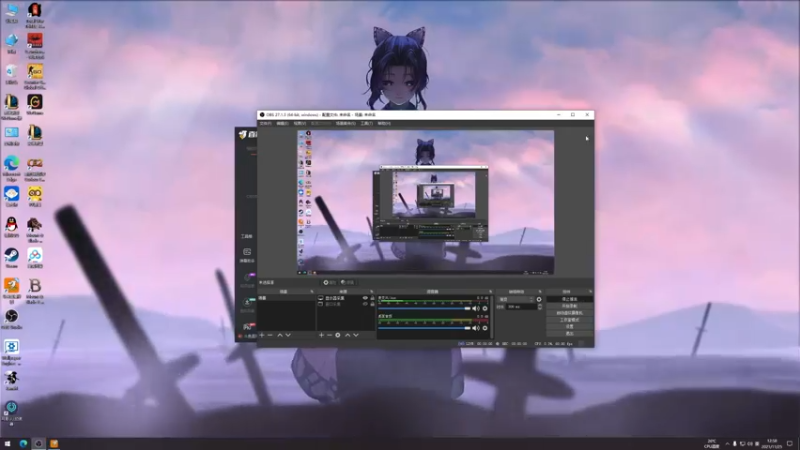800x450 pixels.
Task: Pop out the Controls dock via its header icon
Action: (x=590, y=292)
